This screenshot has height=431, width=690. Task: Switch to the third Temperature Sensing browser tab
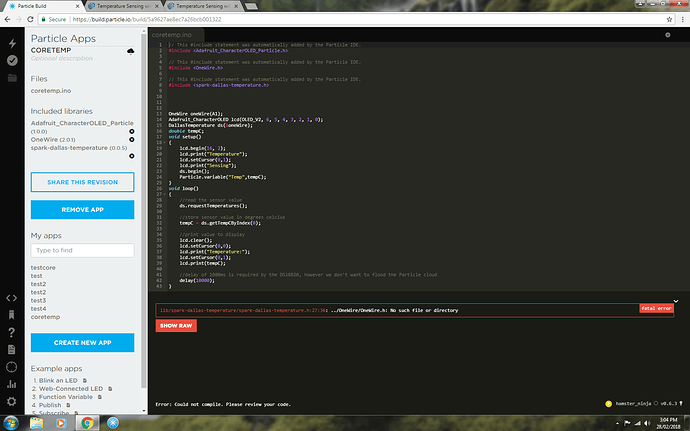(203, 6)
